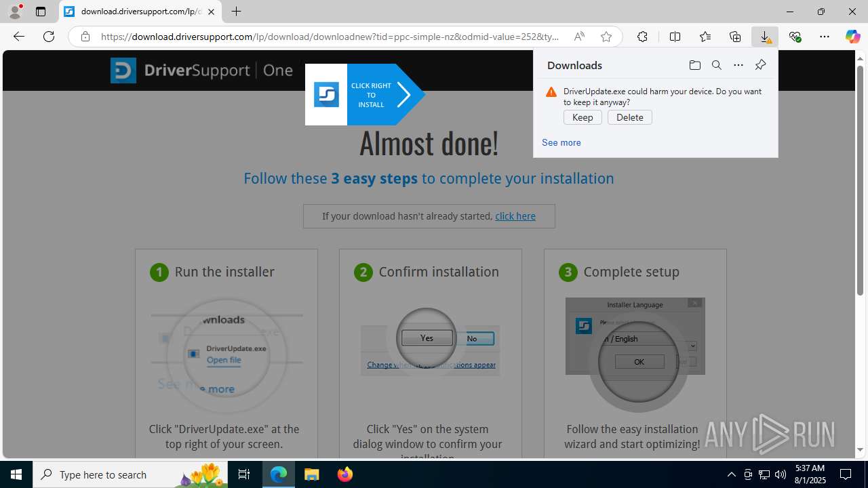Search downloads in Downloads panel
This screenshot has width=868, height=488.
click(716, 65)
